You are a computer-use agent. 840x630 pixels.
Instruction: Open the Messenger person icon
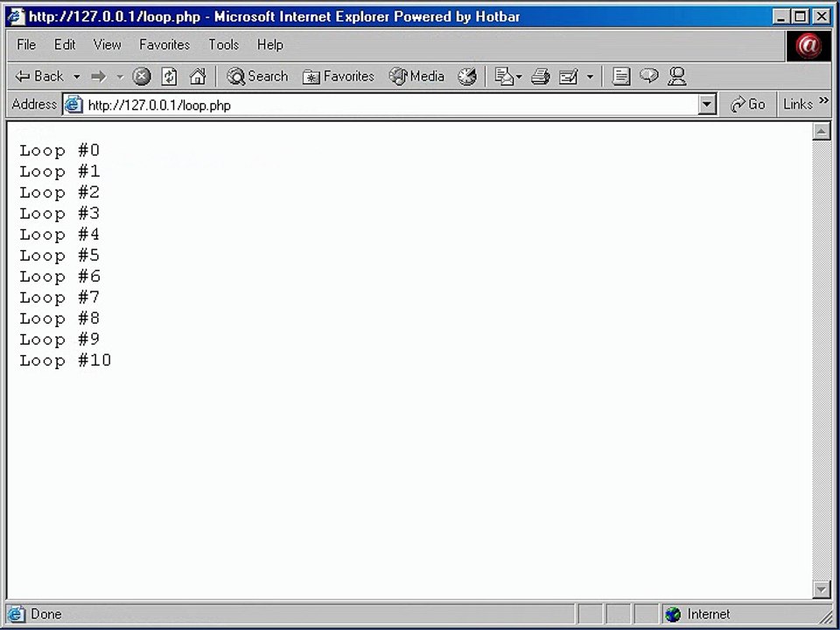point(677,77)
